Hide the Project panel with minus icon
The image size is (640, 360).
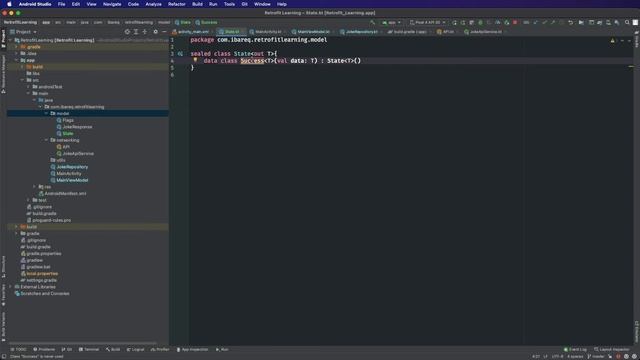(164, 32)
